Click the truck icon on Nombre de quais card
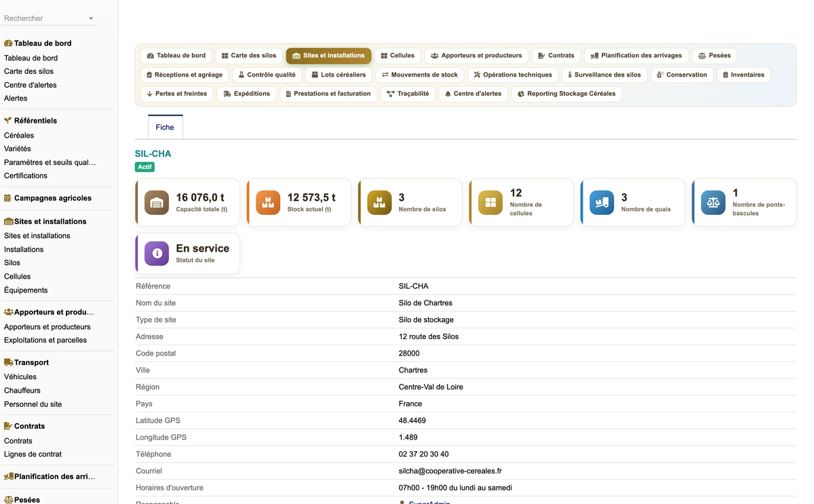This screenshot has width=814, height=504. pyautogui.click(x=602, y=202)
